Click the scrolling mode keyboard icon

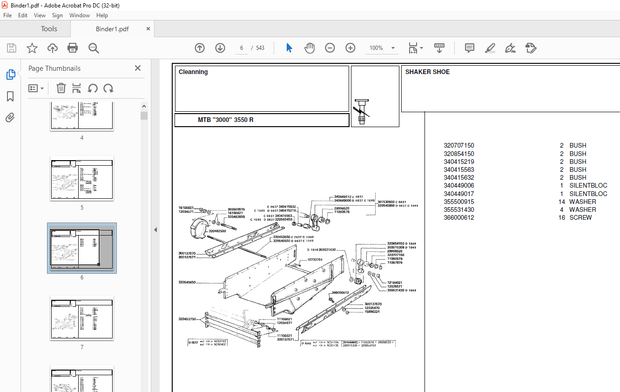pyautogui.click(x=439, y=48)
